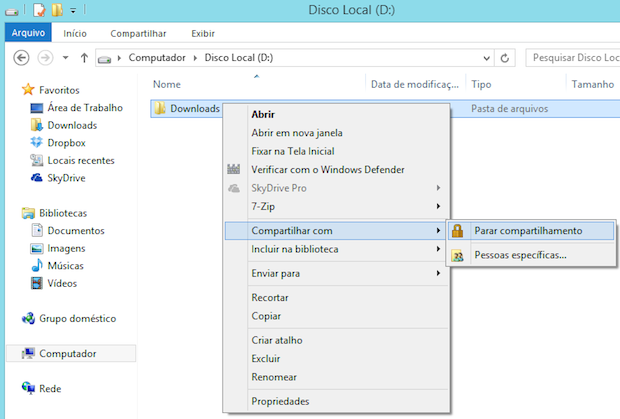This screenshot has height=419, width=620.
Task: Choose Verificar com o Windows Defender
Action: point(328,169)
